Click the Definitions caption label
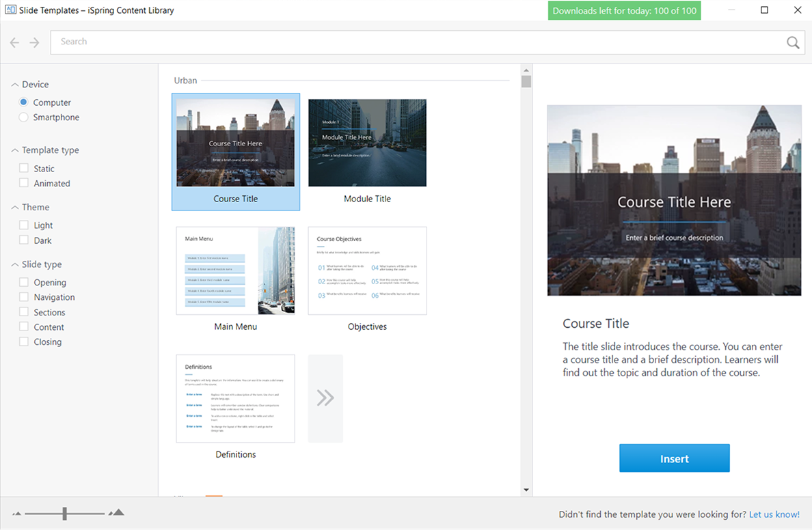812x530 pixels. 236,454
